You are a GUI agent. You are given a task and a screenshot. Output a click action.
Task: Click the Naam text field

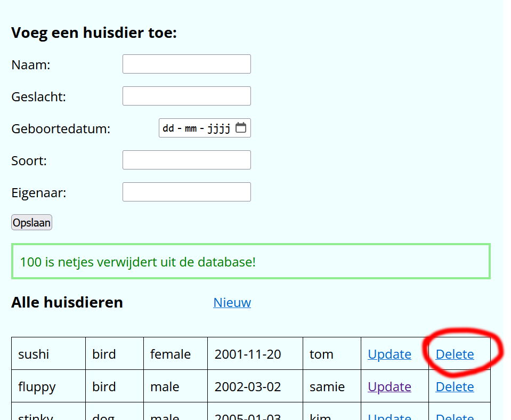tap(186, 64)
